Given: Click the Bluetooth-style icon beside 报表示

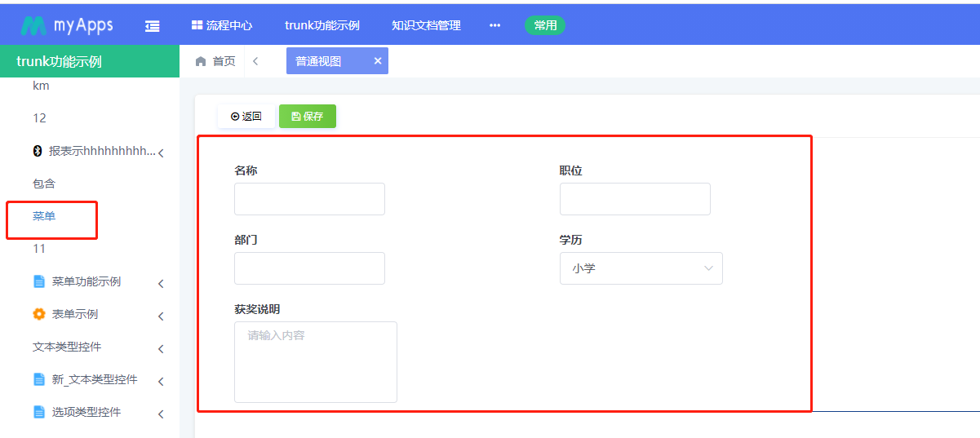Looking at the screenshot, I should [x=38, y=151].
